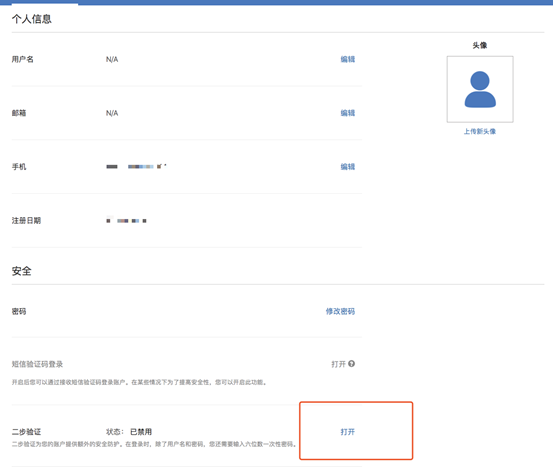553x467 pixels.
Task: Select the 安全 section heading
Action: pyautogui.click(x=22, y=271)
